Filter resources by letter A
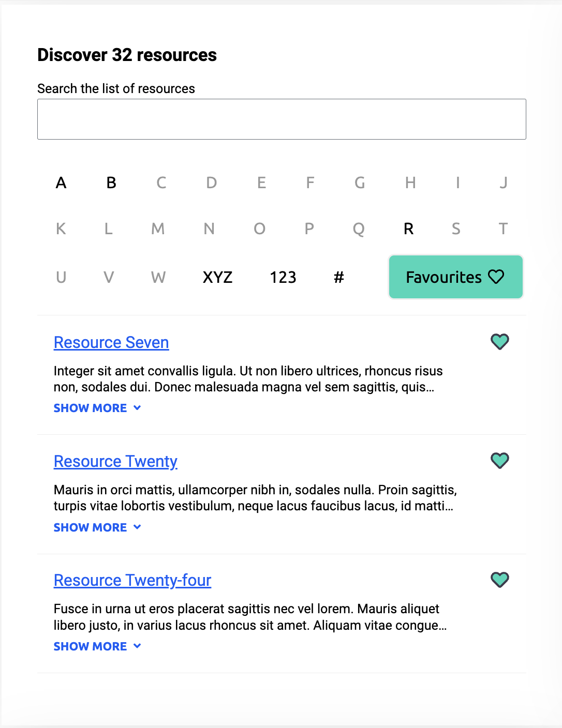This screenshot has height=728, width=562. [61, 183]
